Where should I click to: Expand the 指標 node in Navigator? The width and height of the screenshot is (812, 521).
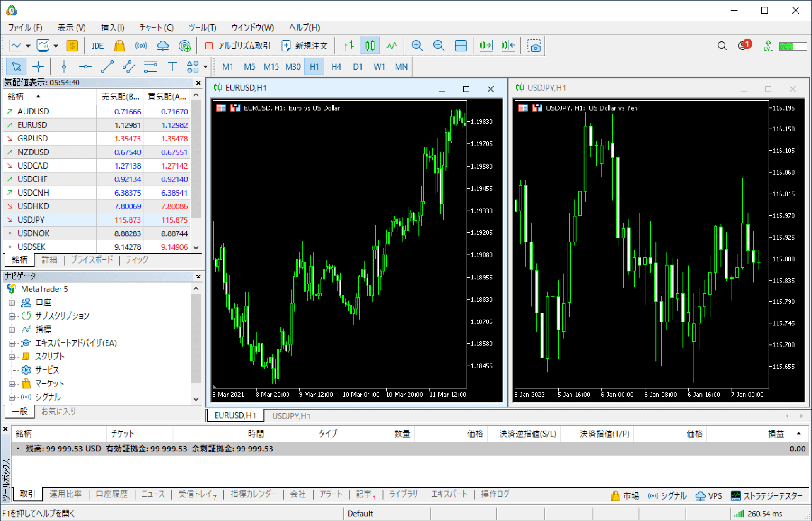tap(12, 330)
